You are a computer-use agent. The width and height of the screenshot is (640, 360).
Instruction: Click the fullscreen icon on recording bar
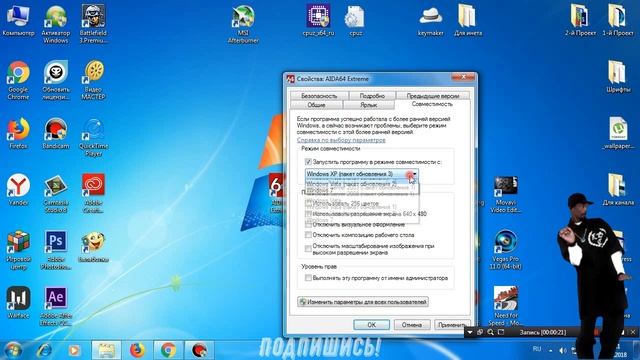pos(501,332)
